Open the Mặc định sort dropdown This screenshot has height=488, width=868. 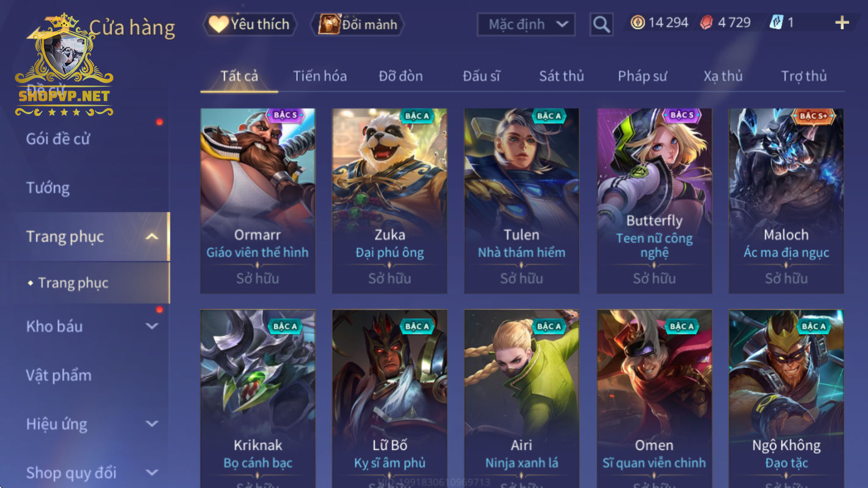pyautogui.click(x=526, y=24)
